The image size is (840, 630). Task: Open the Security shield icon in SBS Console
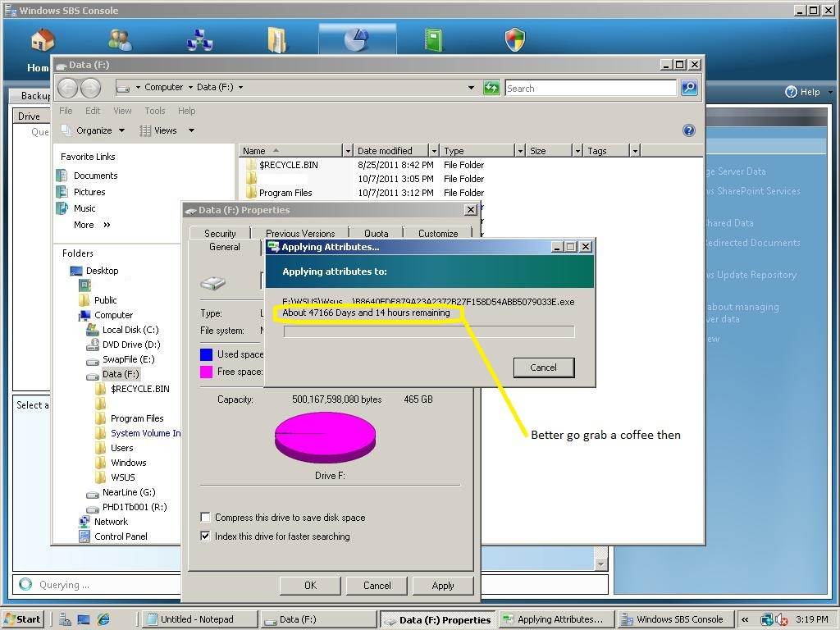(x=514, y=39)
